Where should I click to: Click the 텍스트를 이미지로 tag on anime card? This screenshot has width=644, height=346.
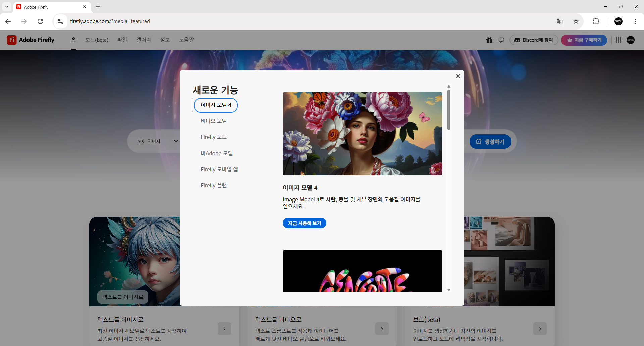point(123,297)
